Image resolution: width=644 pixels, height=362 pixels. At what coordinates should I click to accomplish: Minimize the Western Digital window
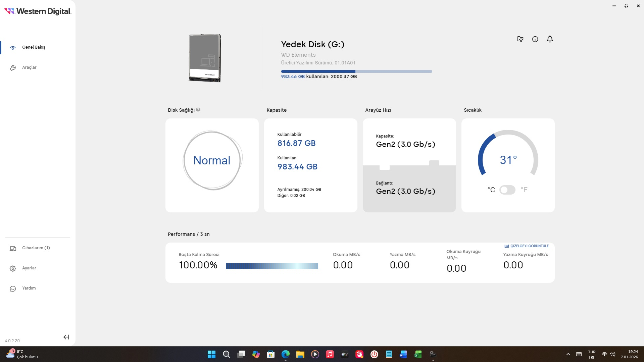(614, 6)
